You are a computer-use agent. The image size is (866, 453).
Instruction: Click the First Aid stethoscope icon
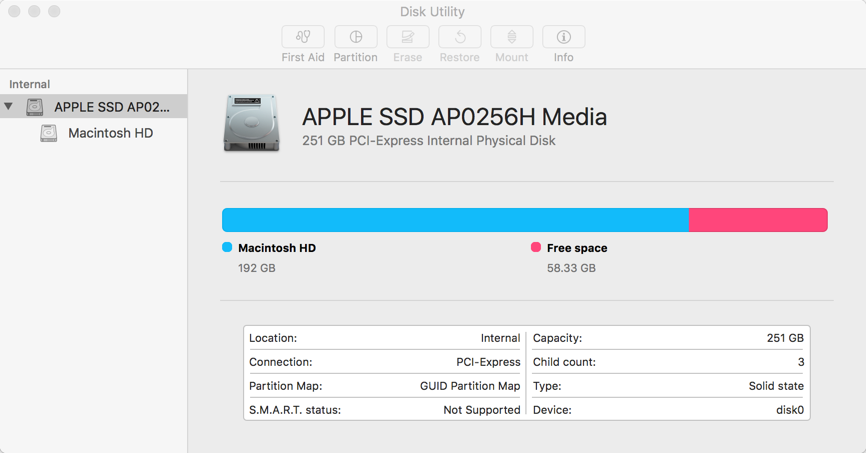point(303,37)
